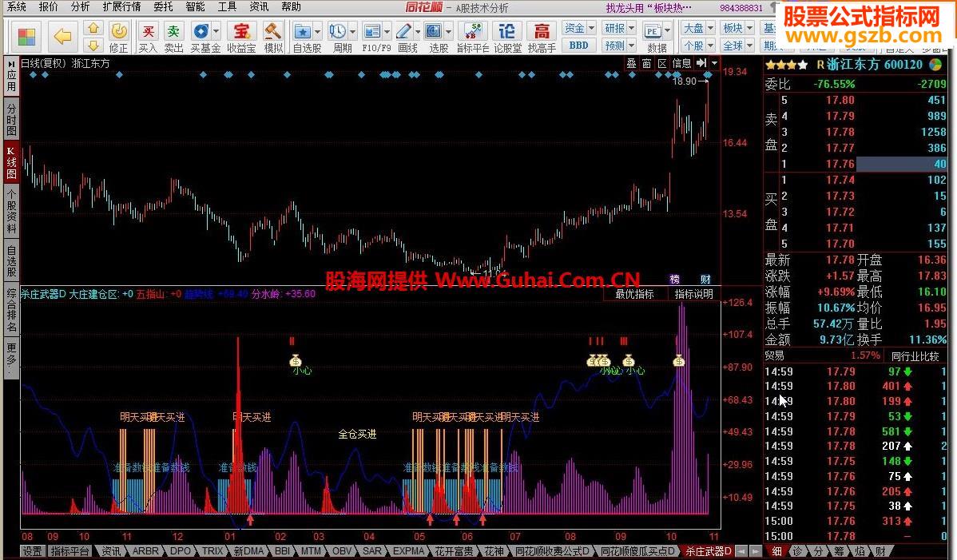Image resolution: width=957 pixels, height=560 pixels.
Task: Click the 指标说明 button
Action: click(x=694, y=294)
